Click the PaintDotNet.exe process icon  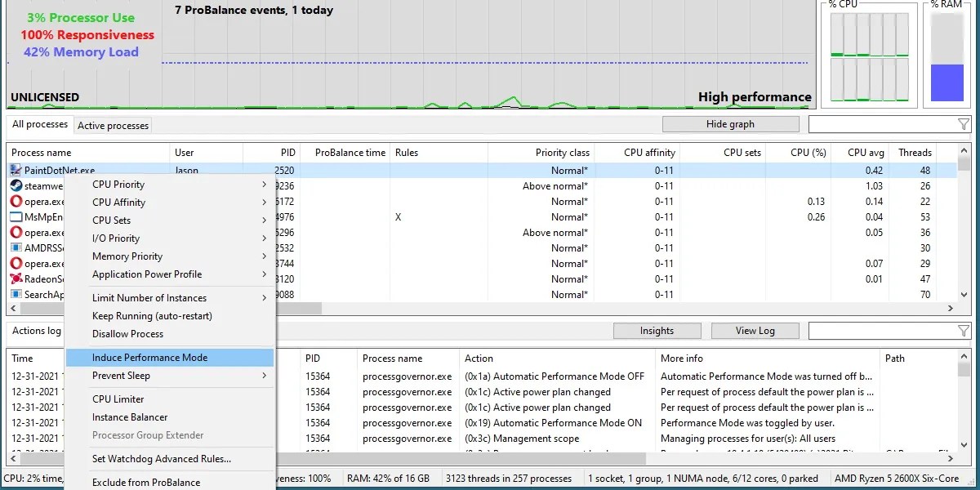point(14,170)
